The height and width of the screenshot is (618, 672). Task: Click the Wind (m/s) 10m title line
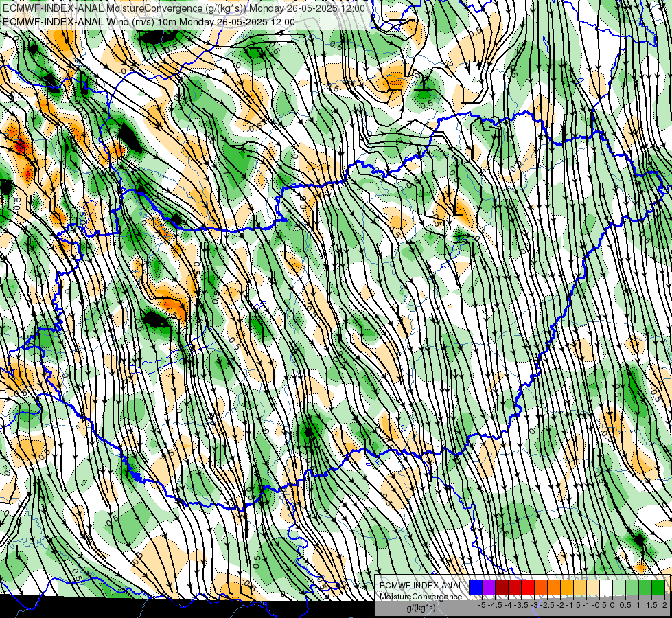(x=149, y=21)
